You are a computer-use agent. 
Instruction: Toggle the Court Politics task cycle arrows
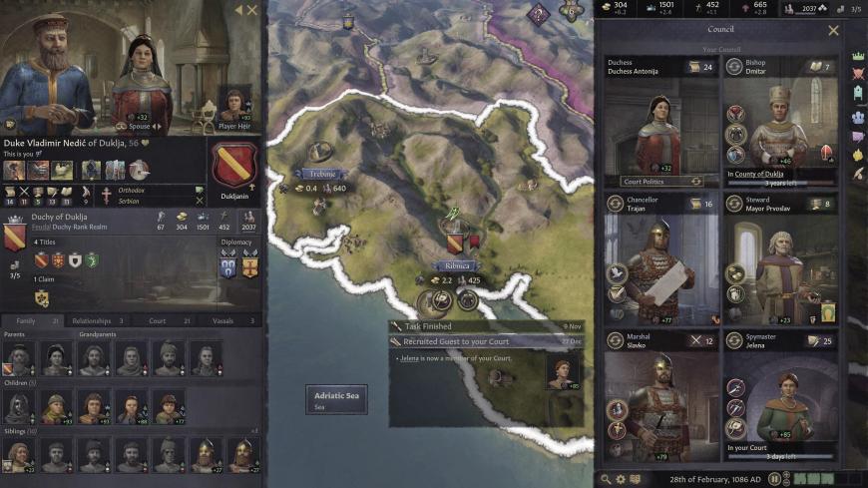pyautogui.click(x=695, y=182)
